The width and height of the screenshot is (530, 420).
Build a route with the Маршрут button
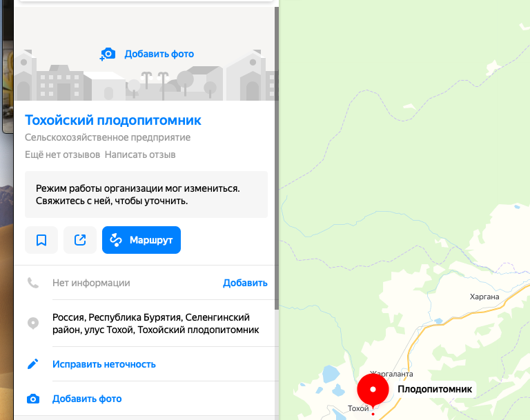141,240
